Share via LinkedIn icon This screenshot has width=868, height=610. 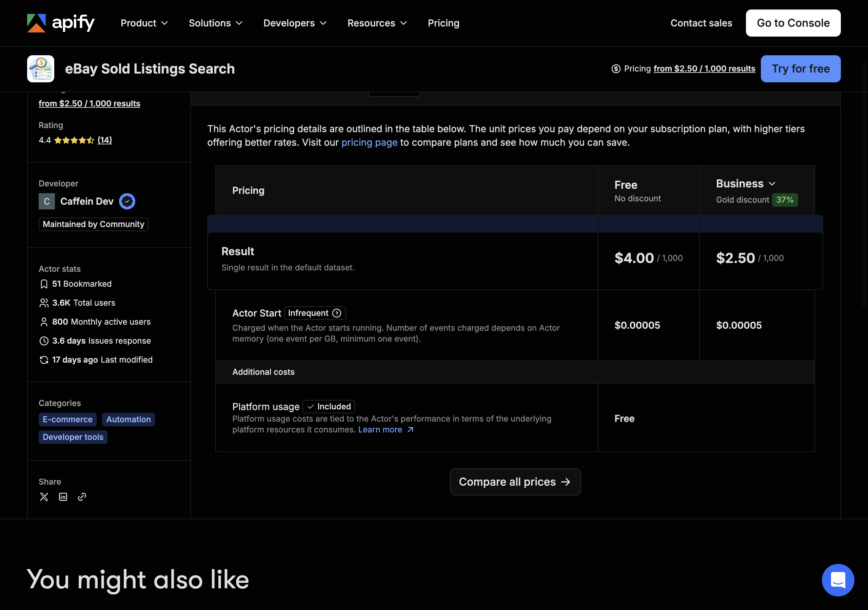coord(63,496)
